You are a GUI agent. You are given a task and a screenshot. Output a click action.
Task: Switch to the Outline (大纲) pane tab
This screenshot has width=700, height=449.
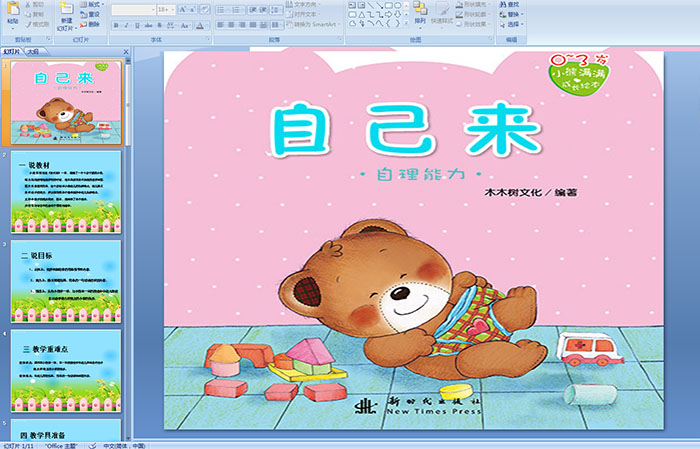click(33, 51)
